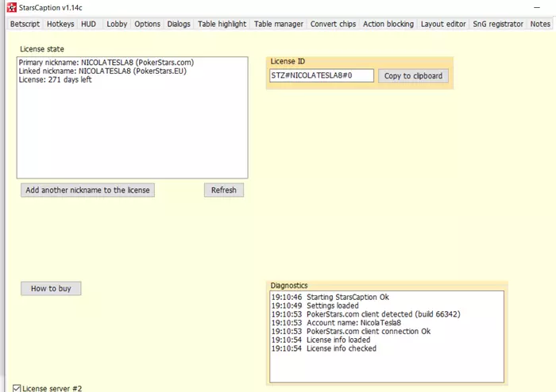
Task: Switch to the Hotkeys tab
Action: pos(60,24)
